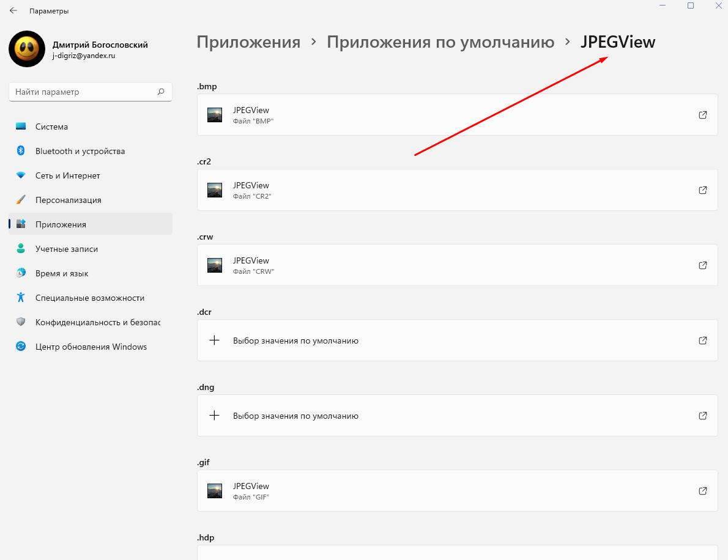This screenshot has height=560, width=728.
Task: Click the plus icon under .dng
Action: [x=214, y=416]
